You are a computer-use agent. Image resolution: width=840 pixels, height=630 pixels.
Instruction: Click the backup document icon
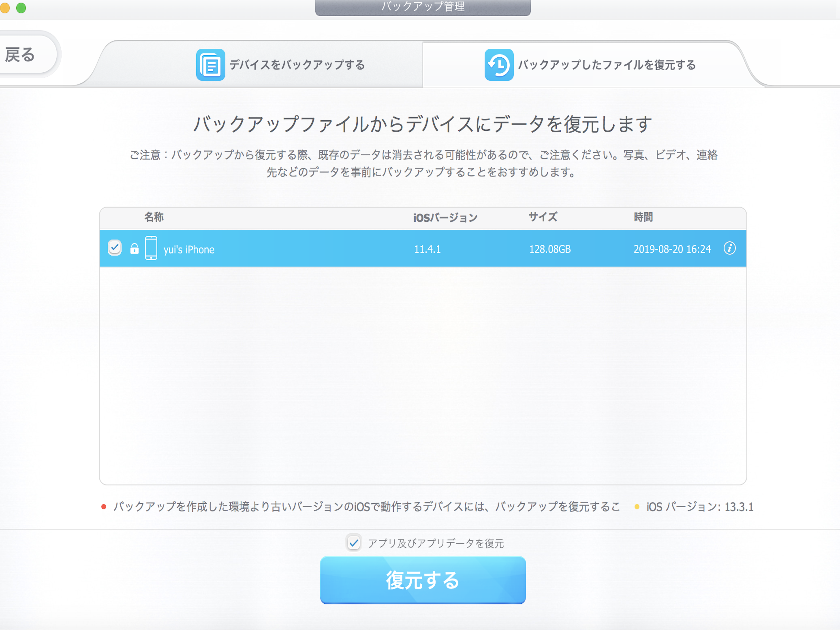(210, 65)
